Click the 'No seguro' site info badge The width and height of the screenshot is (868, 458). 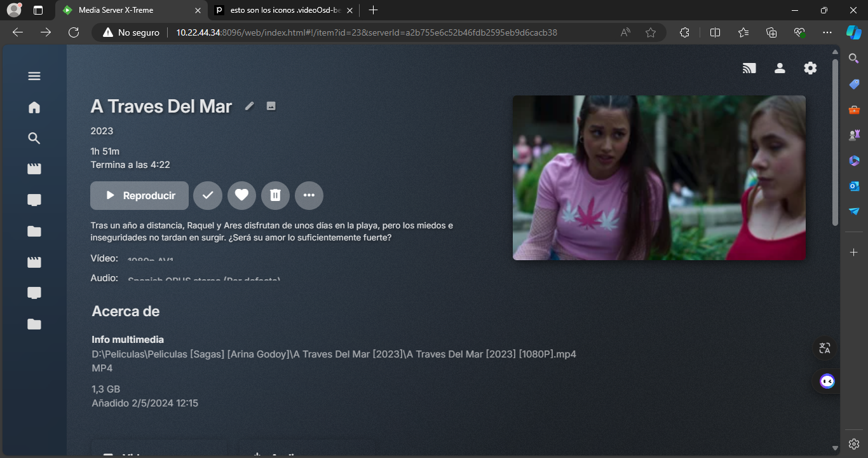pyautogui.click(x=132, y=32)
